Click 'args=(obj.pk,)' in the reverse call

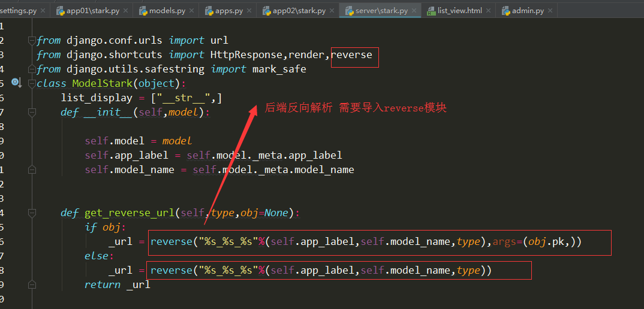click(534, 241)
